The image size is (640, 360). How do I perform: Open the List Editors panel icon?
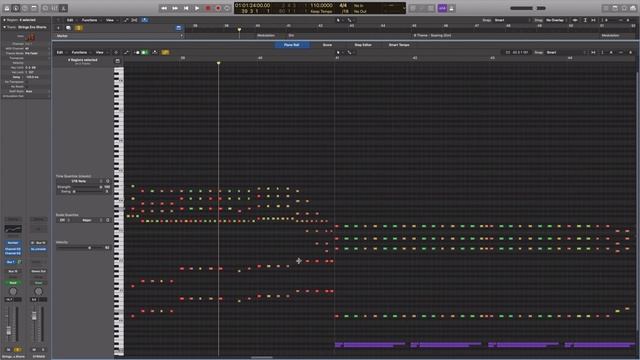606,8
